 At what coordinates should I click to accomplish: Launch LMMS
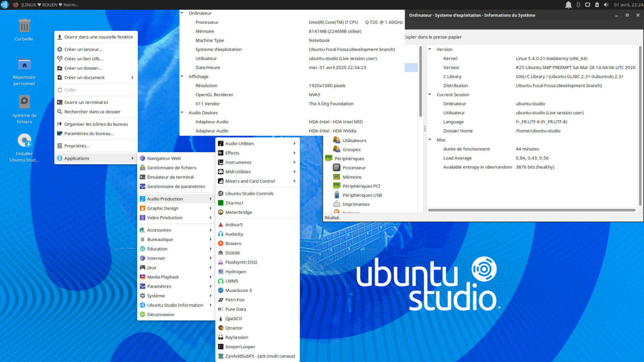click(231, 281)
